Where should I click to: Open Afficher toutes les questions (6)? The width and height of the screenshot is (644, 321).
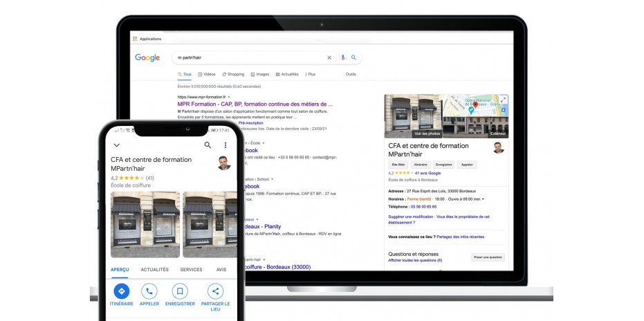click(415, 261)
